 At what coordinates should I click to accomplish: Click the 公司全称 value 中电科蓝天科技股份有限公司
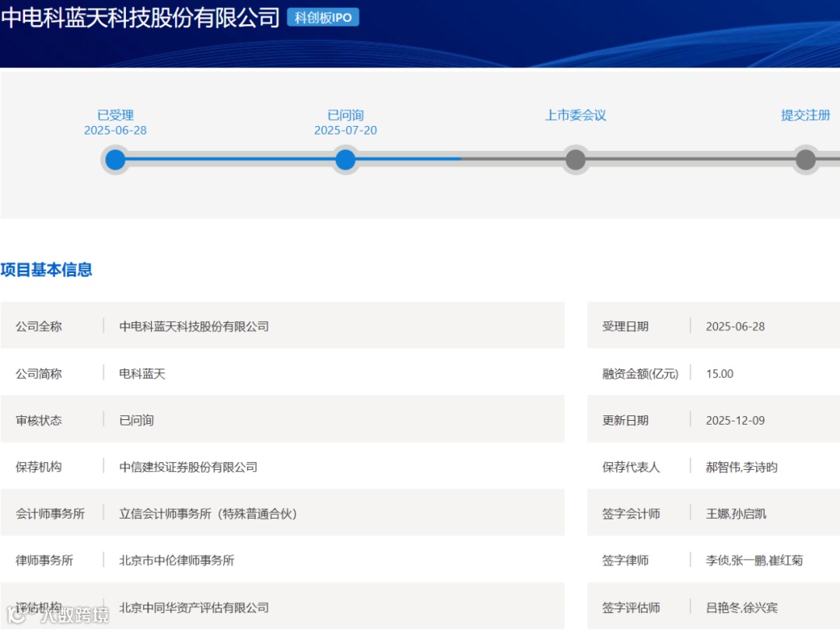click(194, 326)
